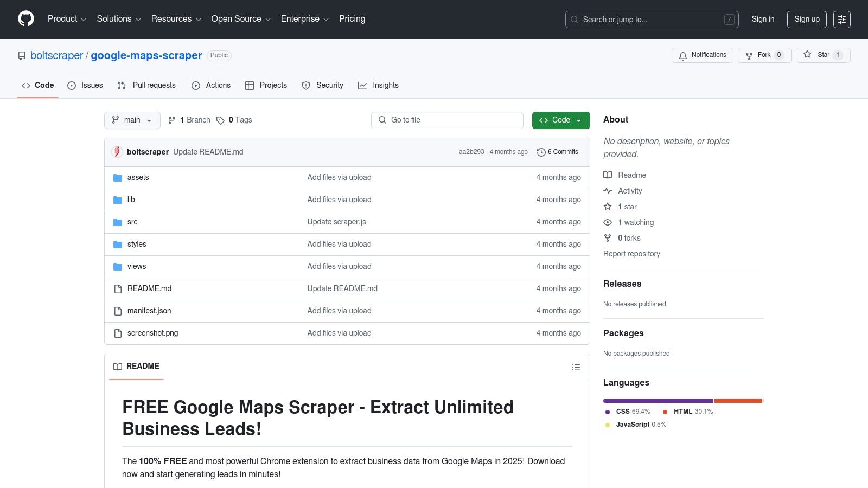The image size is (868, 488).
Task: Click the JavaScript 0.5% language entry
Action: [x=635, y=425]
